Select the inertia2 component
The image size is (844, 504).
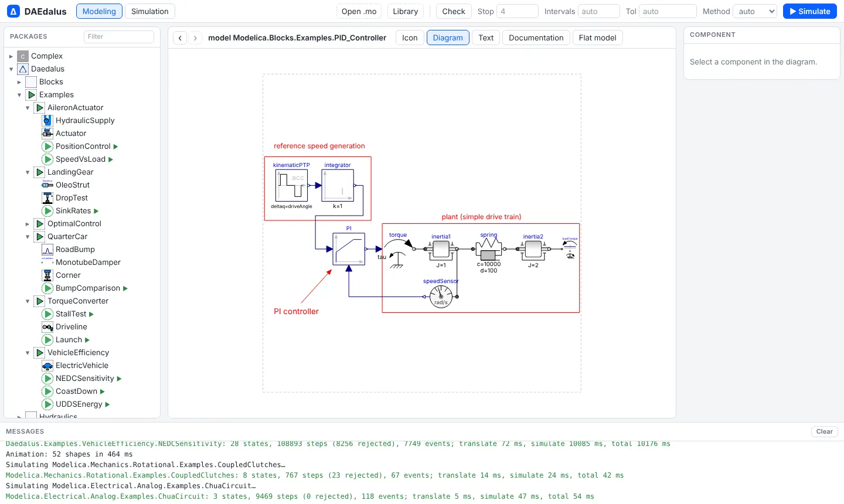[533, 249]
